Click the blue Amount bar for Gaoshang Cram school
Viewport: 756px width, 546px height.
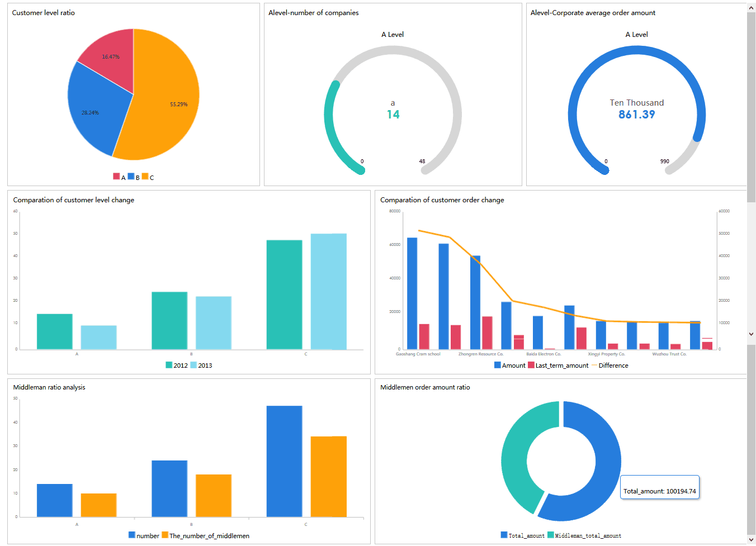pos(412,294)
